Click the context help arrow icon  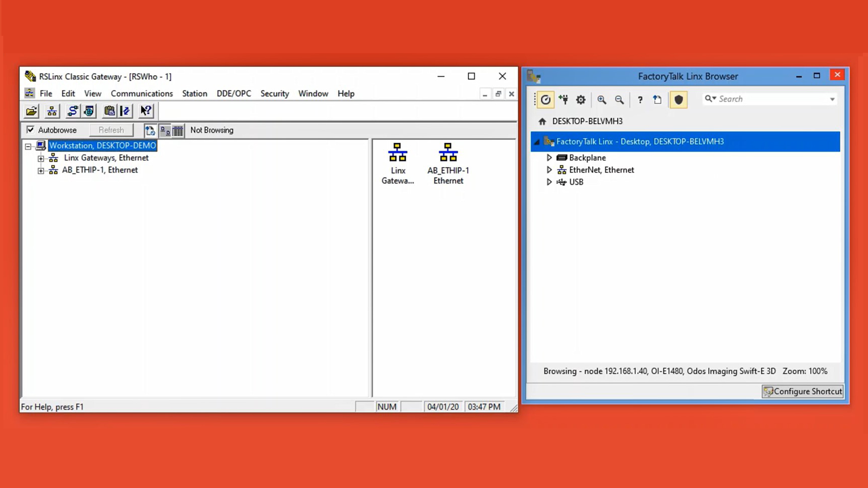[146, 111]
